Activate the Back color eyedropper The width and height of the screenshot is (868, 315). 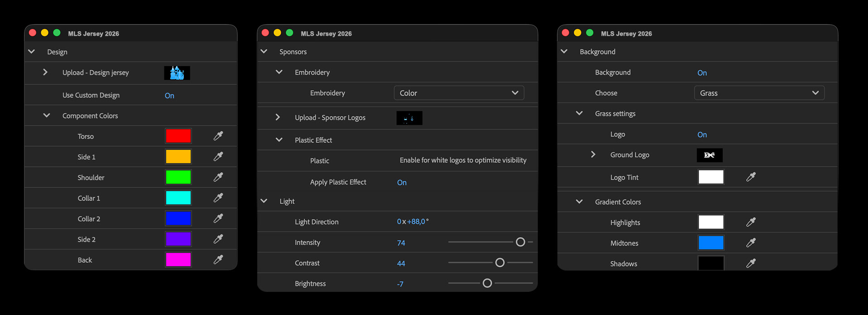pos(218,260)
